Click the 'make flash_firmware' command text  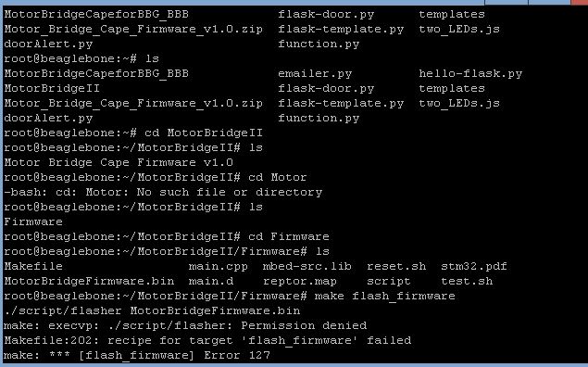point(385,297)
